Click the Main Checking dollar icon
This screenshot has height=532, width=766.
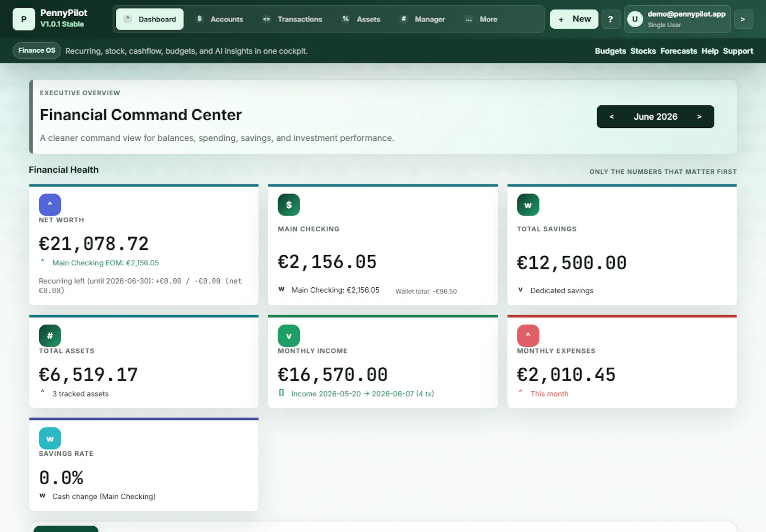pos(289,204)
